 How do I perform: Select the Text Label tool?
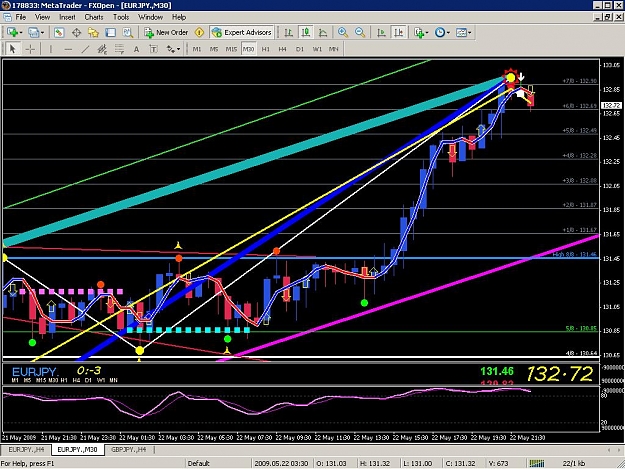tap(153, 49)
